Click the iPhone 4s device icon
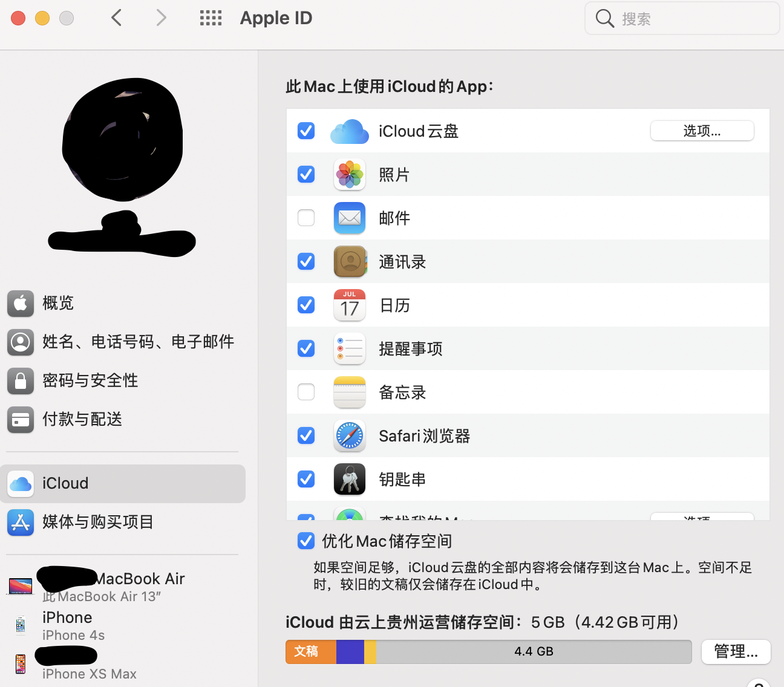 coord(21,626)
